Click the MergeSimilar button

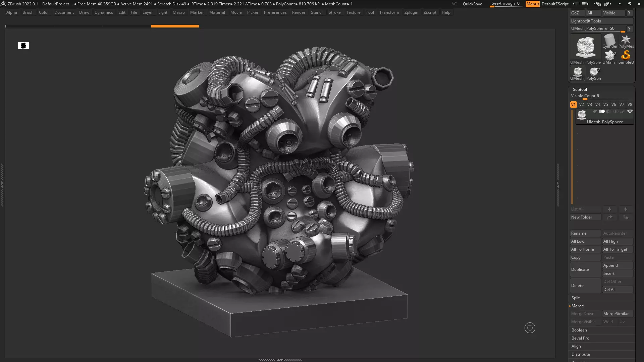click(x=618, y=314)
